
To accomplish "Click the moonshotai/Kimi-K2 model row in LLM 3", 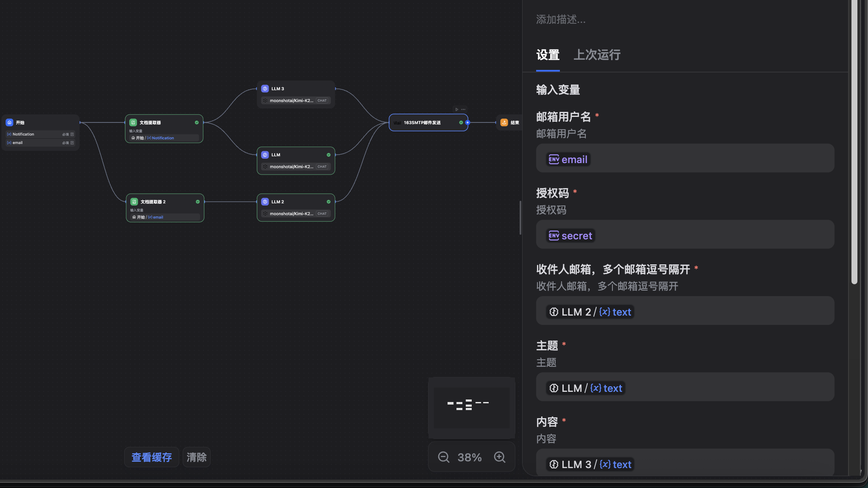I will pyautogui.click(x=296, y=100).
